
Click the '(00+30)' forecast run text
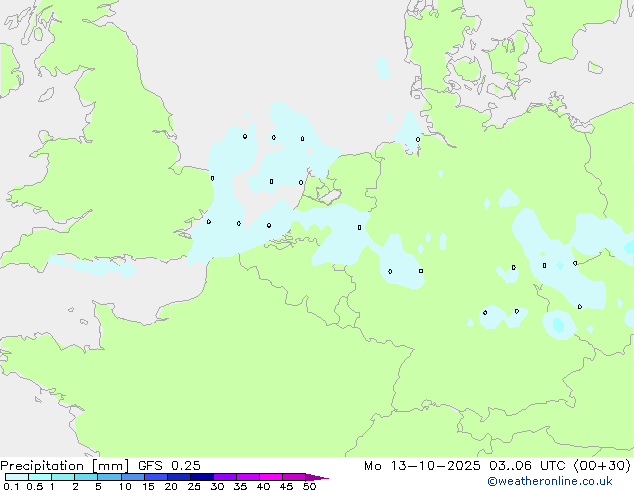602,466
